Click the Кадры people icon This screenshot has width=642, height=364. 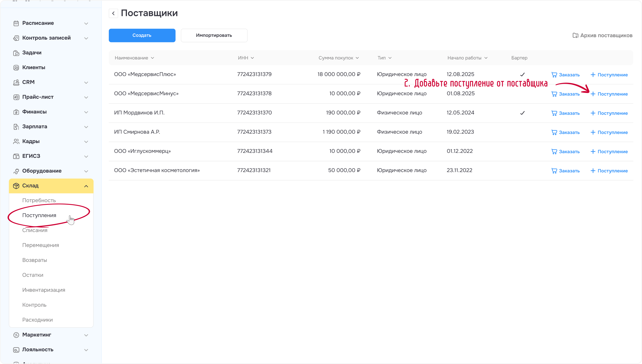pos(16,141)
